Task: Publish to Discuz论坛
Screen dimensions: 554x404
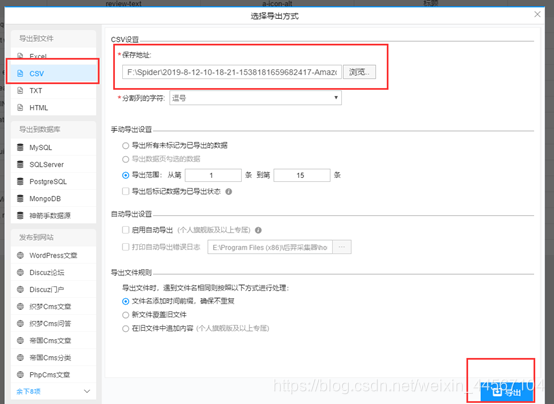Action: 53,272
